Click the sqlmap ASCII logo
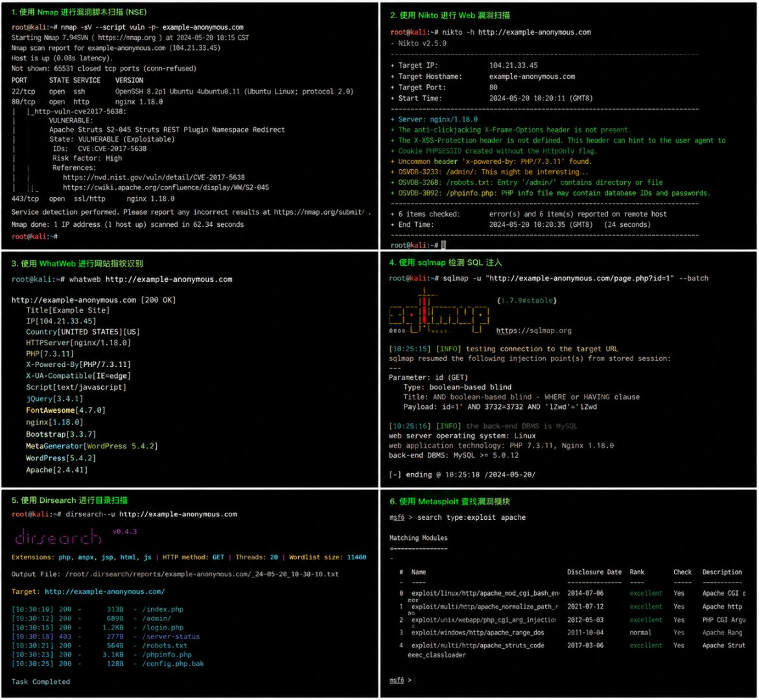This screenshot has width=759, height=700. pyautogui.click(x=439, y=311)
